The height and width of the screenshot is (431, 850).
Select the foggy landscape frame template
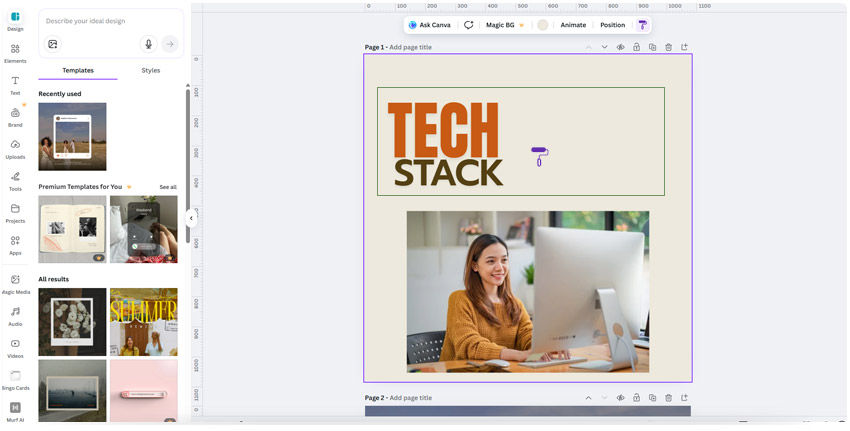coord(72,391)
